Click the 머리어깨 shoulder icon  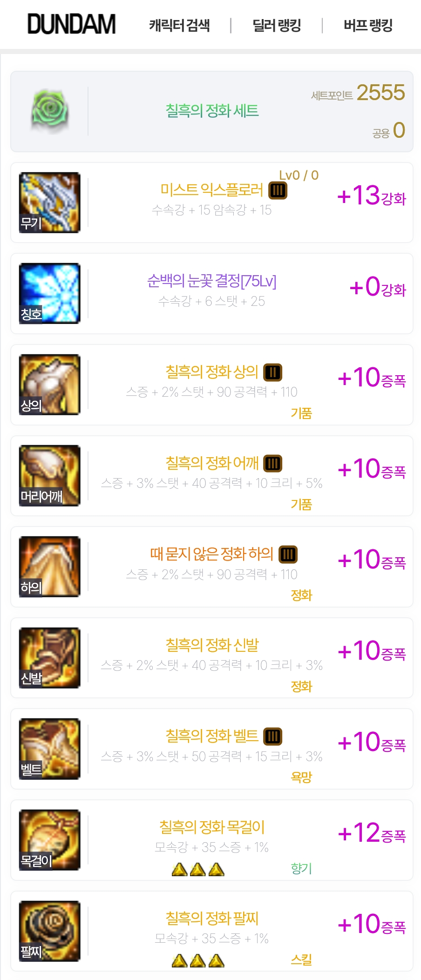[x=49, y=475]
